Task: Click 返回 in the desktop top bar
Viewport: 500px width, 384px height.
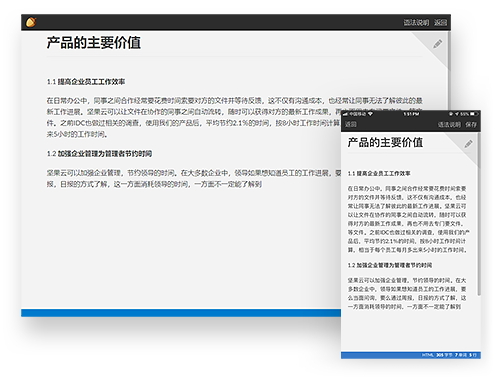Action: (440, 22)
